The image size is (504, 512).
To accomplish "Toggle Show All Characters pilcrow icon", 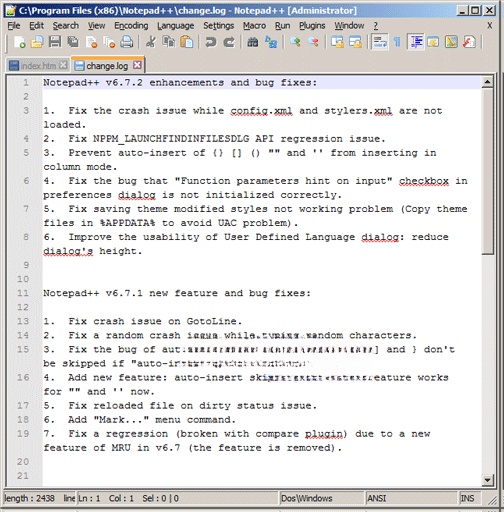I will coord(397,42).
